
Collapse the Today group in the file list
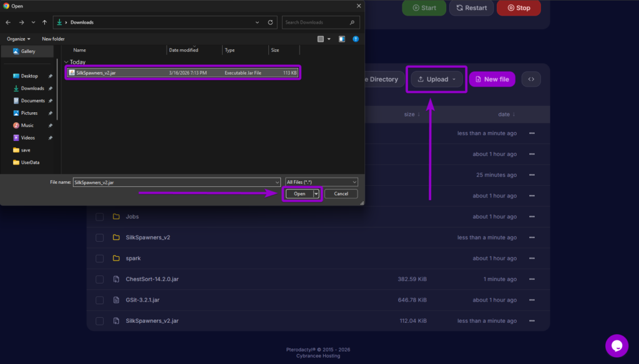tap(66, 62)
